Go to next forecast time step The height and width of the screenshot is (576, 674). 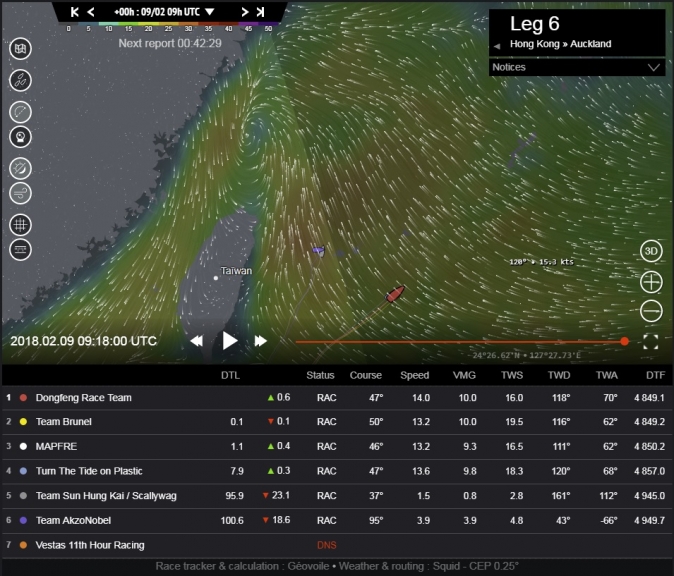pos(245,12)
